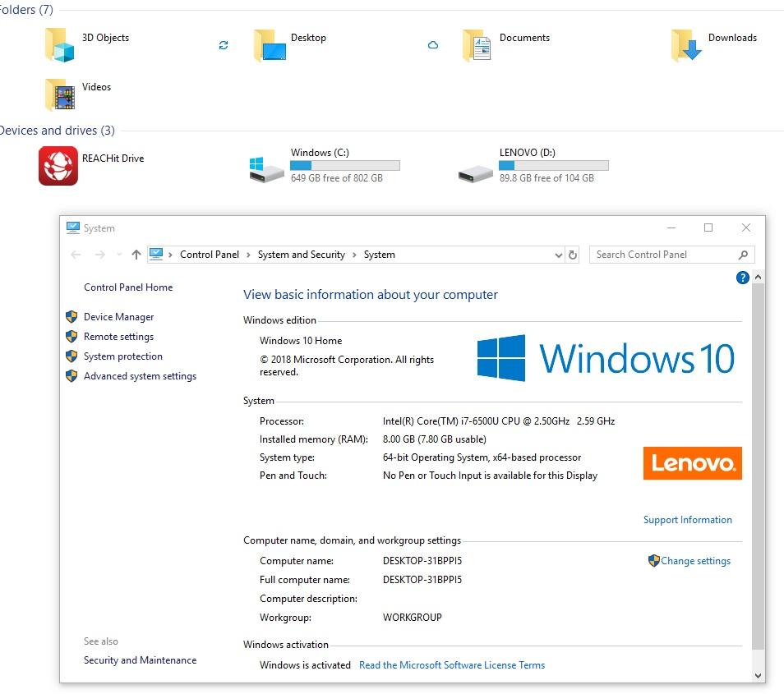The height and width of the screenshot is (694, 784).
Task: Click the blue help question mark icon
Action: [x=742, y=278]
